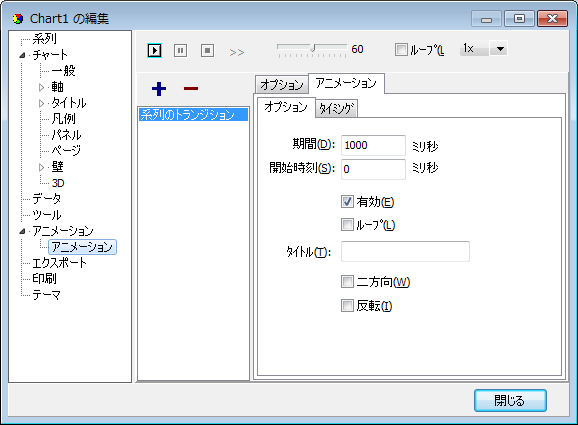The image size is (578, 425).
Task: Click the Stop animation button
Action: (208, 50)
